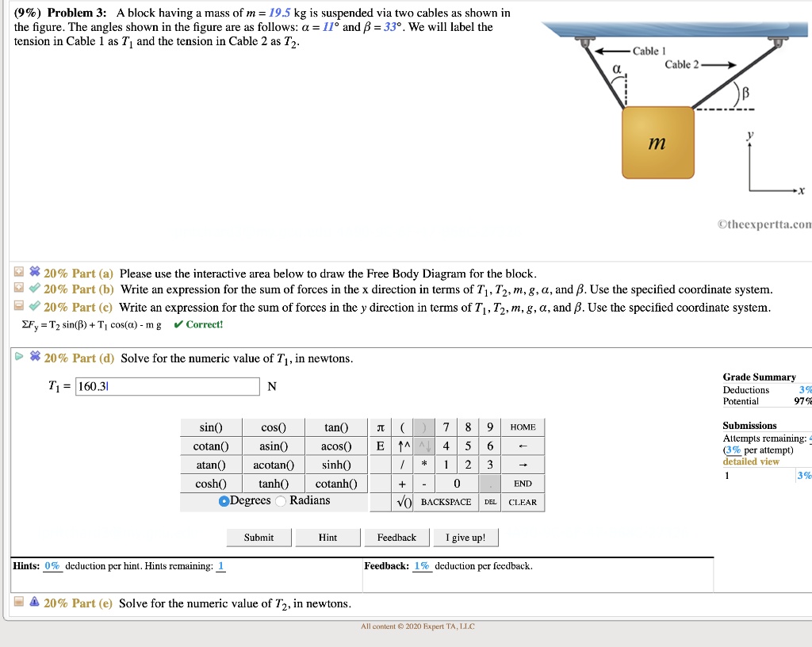Viewport: 812px width, 647px height.
Task: Select the tanh() function key
Action: [x=274, y=484]
